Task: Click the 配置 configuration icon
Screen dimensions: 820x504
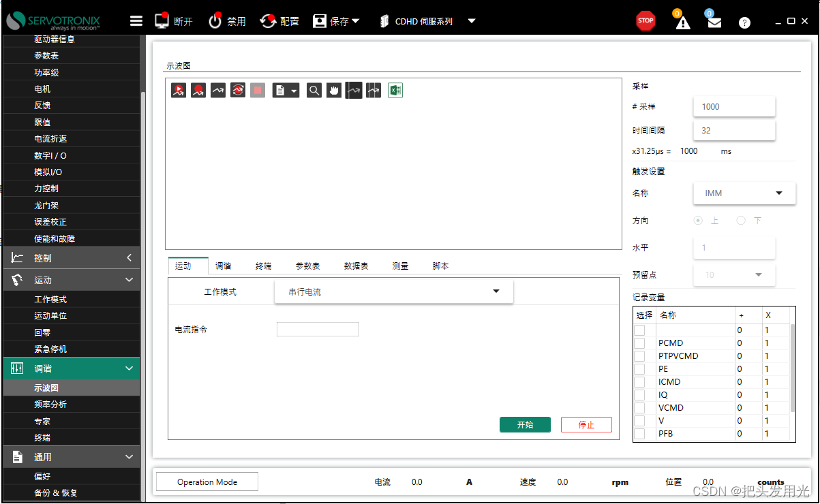Action: (279, 20)
